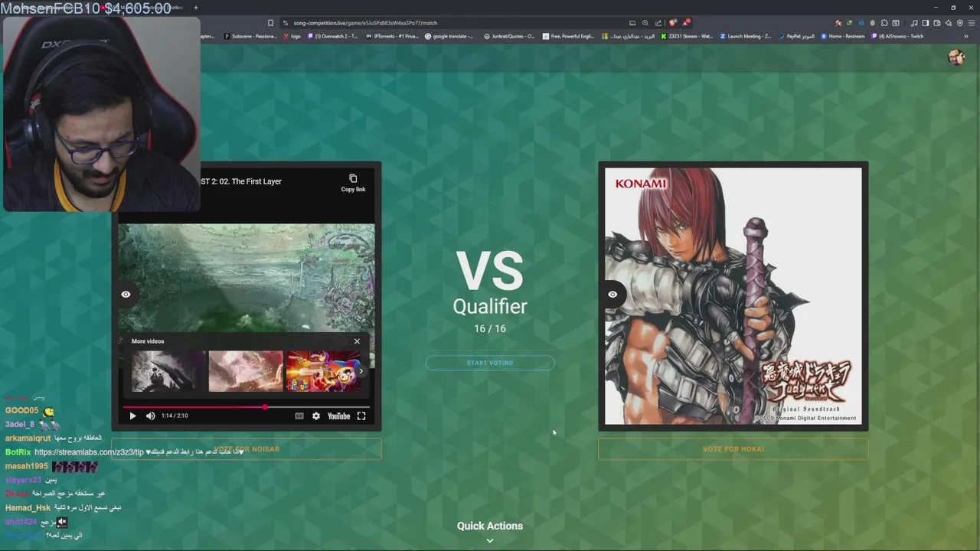980x551 pixels.
Task: Click streamlabs tip link in chat
Action: pos(89,452)
